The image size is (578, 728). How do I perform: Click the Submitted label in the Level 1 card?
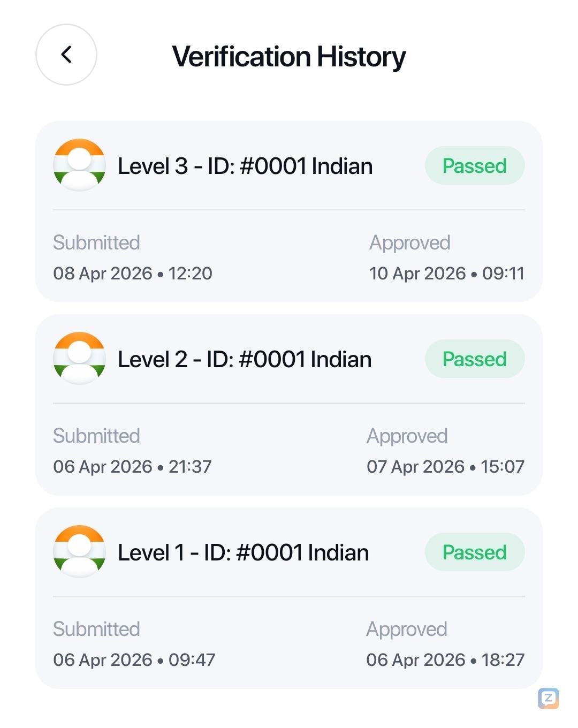coord(96,630)
